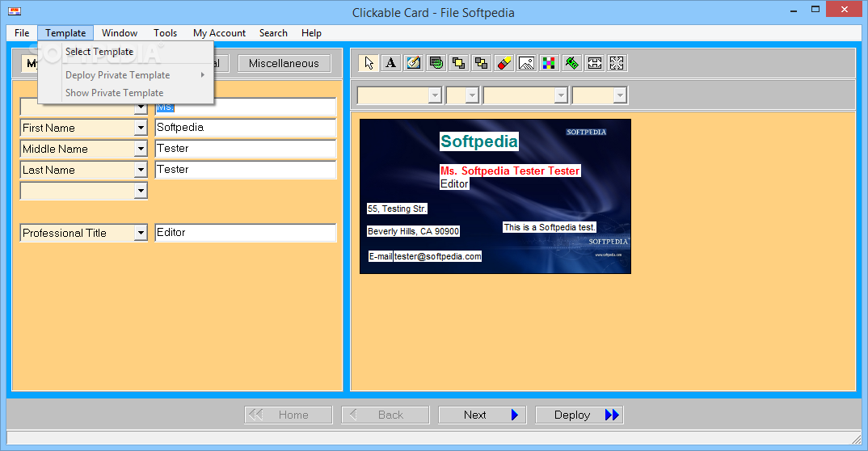
Task: Click Show Private Template entry
Action: [125, 93]
